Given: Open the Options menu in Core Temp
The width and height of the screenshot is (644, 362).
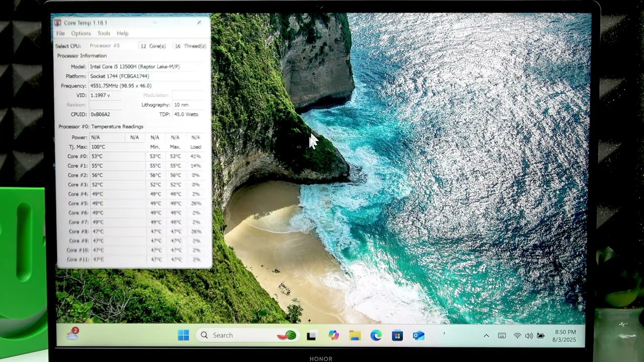Looking at the screenshot, I should pyautogui.click(x=81, y=33).
